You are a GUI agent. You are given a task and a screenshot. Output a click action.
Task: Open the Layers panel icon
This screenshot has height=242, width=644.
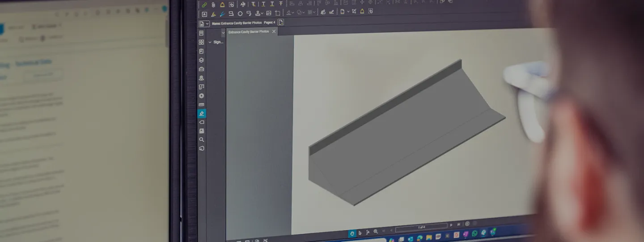click(202, 60)
